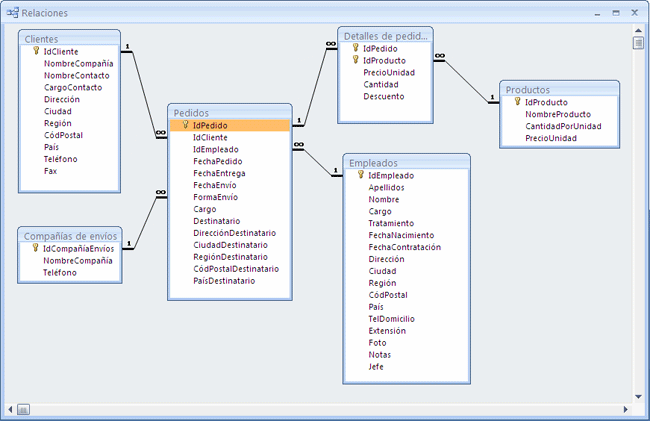Select the Empleados table header
The image size is (650, 421).
click(x=405, y=162)
